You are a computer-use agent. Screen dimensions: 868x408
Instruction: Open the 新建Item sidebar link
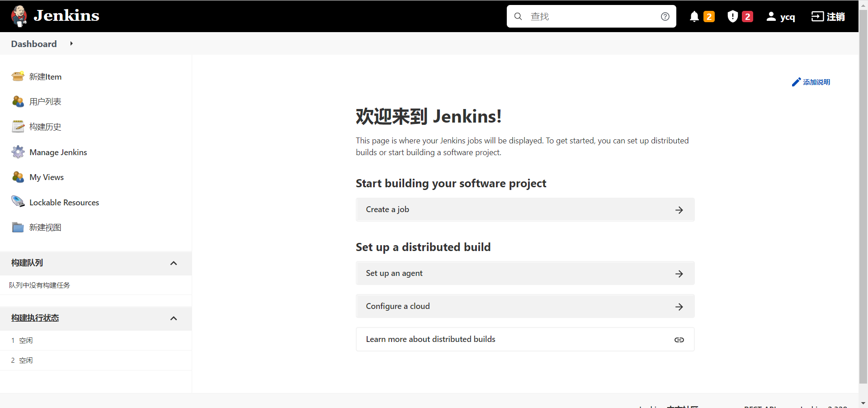coord(45,77)
